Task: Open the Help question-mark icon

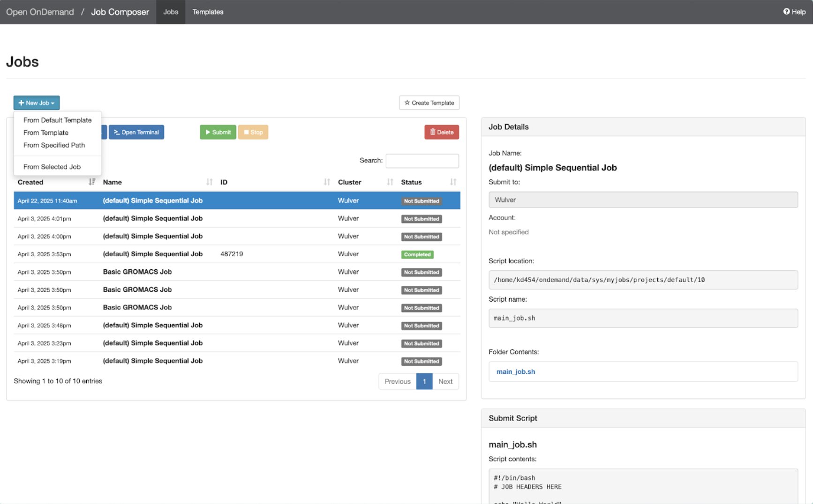Action: coord(786,12)
